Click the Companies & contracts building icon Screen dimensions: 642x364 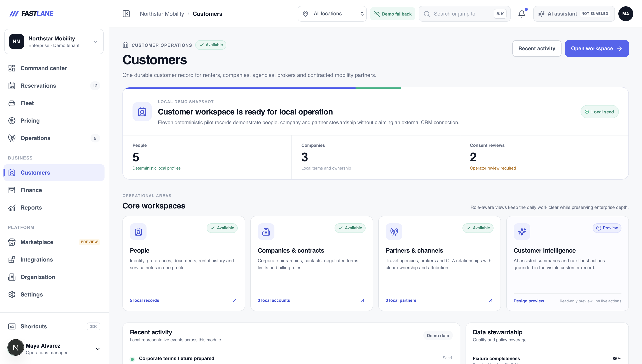(266, 232)
